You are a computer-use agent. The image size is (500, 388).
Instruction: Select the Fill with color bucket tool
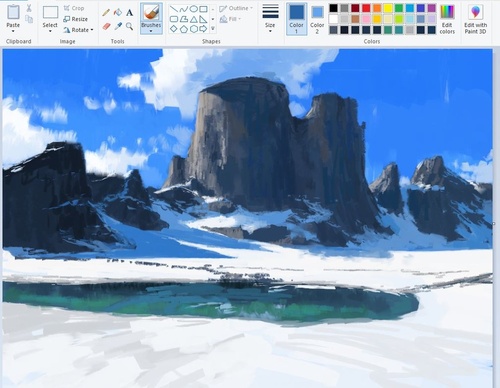118,13
